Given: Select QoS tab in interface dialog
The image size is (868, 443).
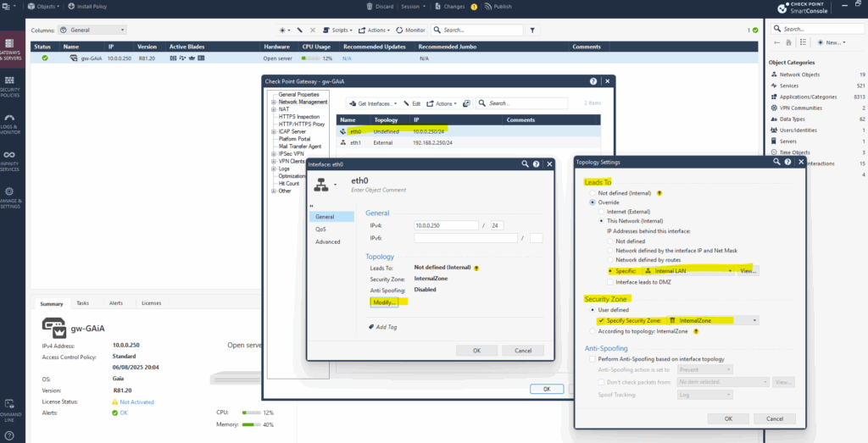Looking at the screenshot, I should coord(331,229).
